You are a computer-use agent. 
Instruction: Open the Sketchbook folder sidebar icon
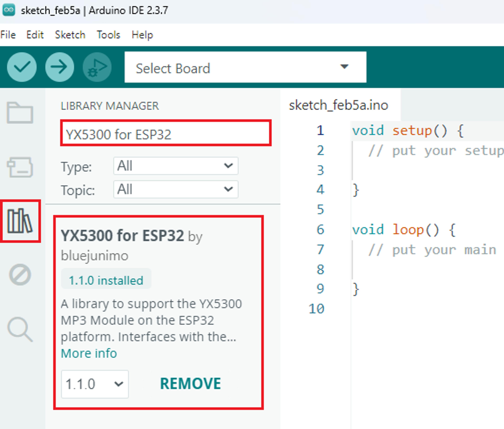coord(20,113)
